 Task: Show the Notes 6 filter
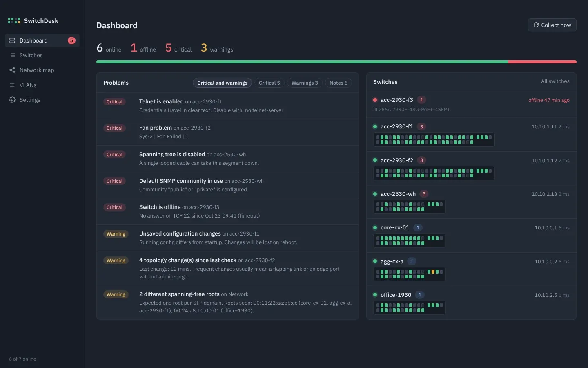click(339, 83)
